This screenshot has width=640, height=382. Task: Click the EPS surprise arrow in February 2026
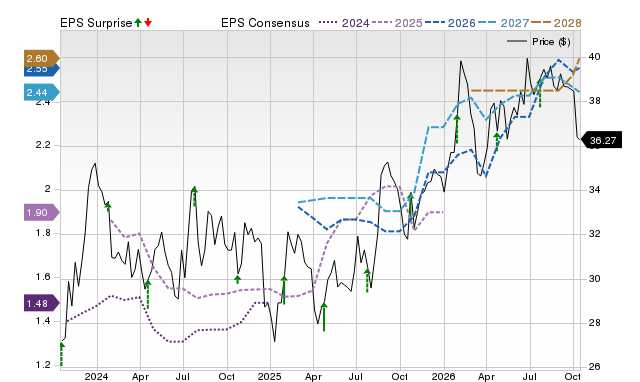pyautogui.click(x=457, y=129)
